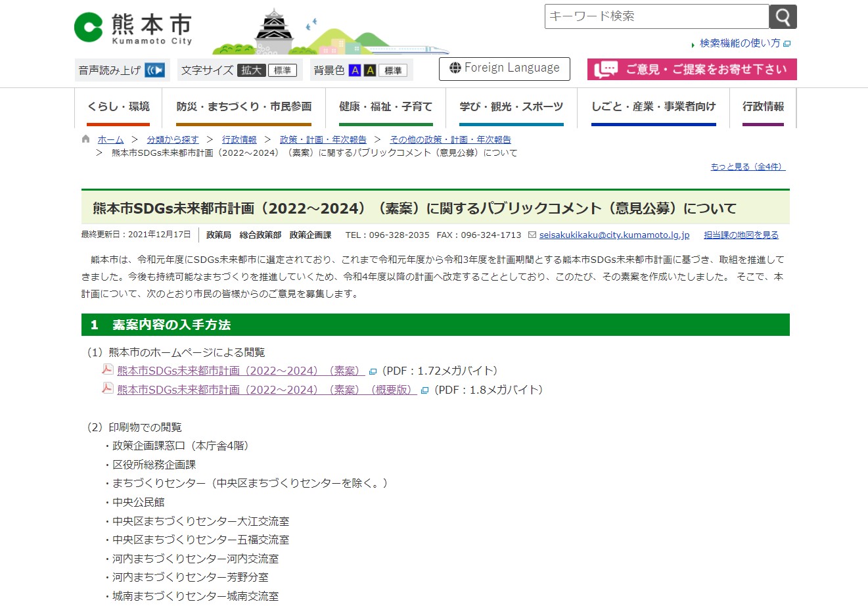Viewport: 868px width, 606px height.
Task: Click the envelope icon before the contact email
Action: [531, 235]
